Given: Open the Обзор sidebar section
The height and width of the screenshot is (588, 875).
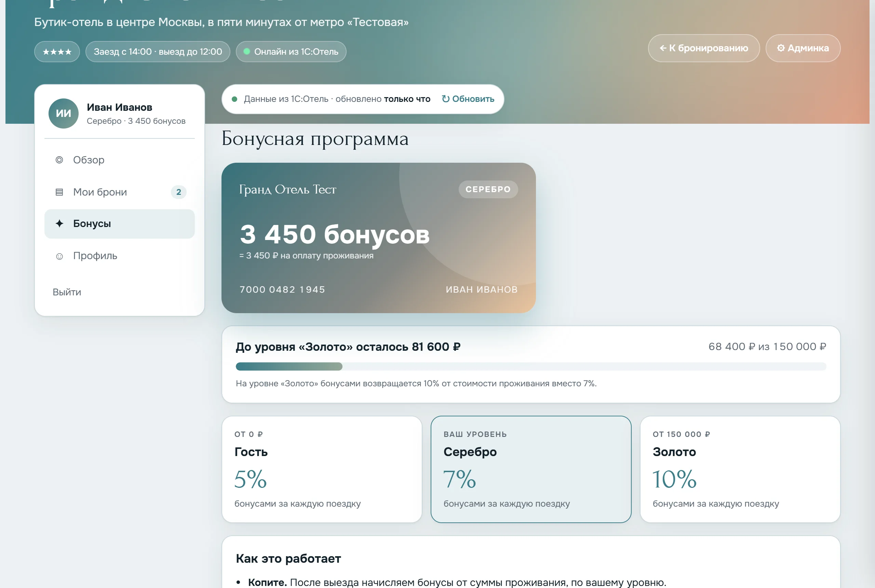Looking at the screenshot, I should 119,160.
